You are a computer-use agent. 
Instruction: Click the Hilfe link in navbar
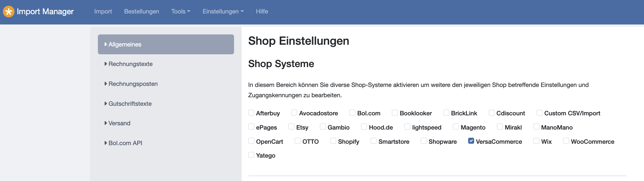coord(262,11)
